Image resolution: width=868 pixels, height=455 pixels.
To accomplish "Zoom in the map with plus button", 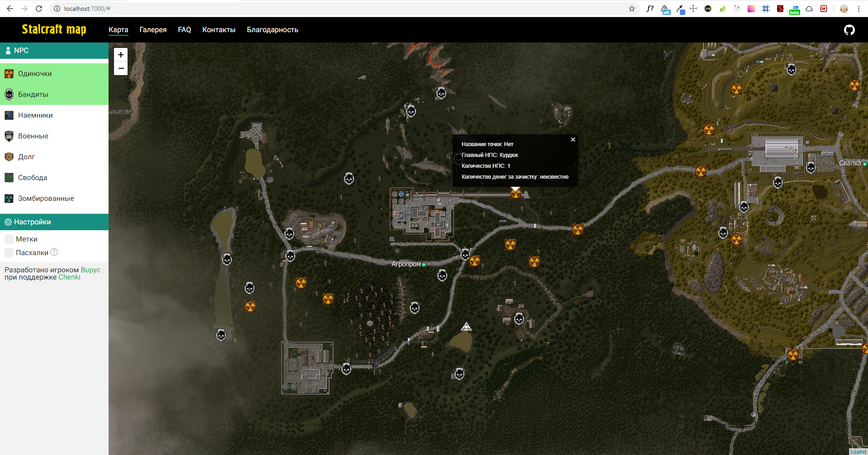I will tap(121, 55).
